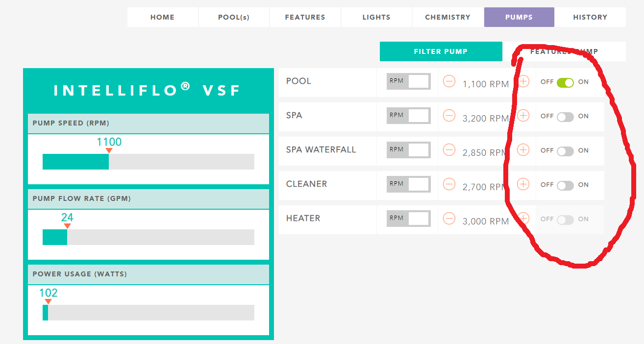Image resolution: width=644 pixels, height=344 pixels.
Task: Turn off the POOL pump toggle
Action: click(x=565, y=83)
